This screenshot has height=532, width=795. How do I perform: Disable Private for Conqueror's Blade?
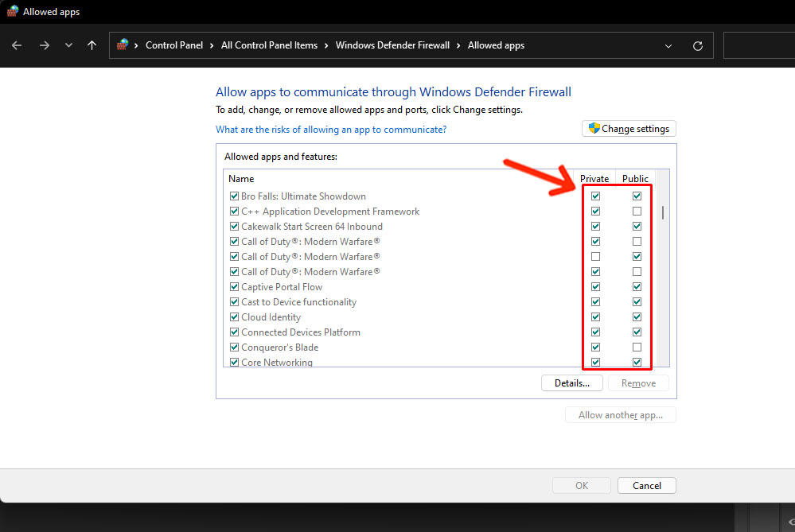[596, 348]
